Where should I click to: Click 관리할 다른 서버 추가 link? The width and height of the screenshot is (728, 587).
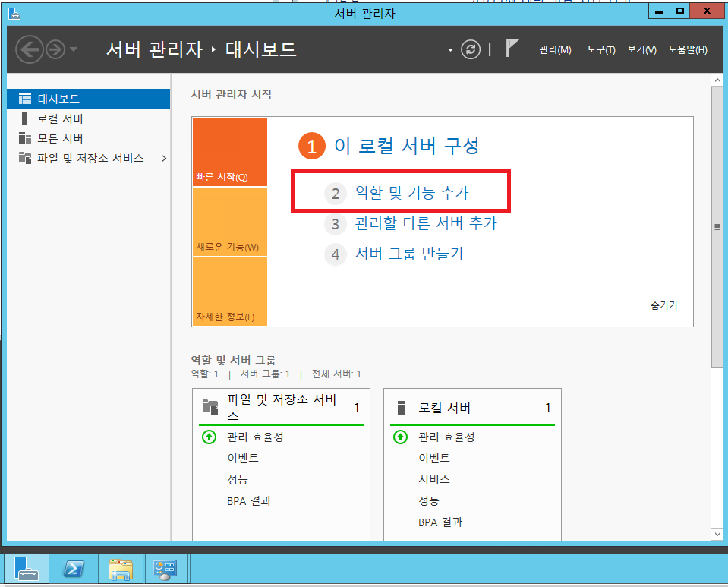coord(426,223)
